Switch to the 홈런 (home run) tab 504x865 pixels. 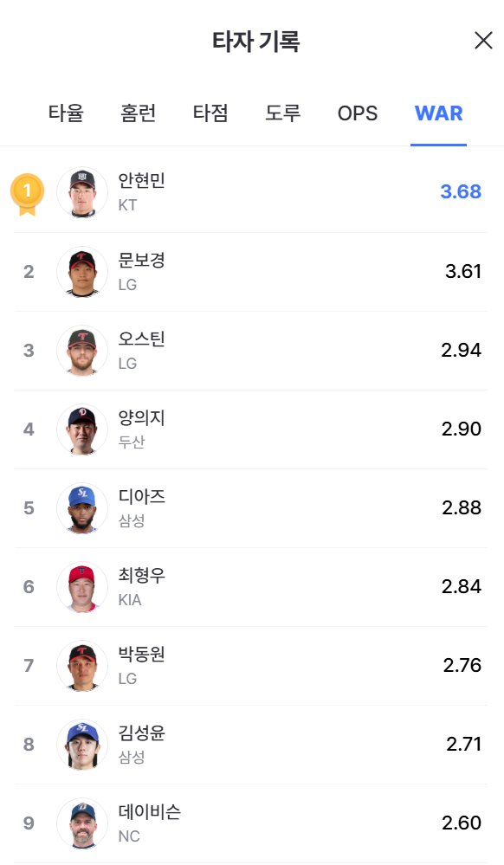tap(138, 113)
